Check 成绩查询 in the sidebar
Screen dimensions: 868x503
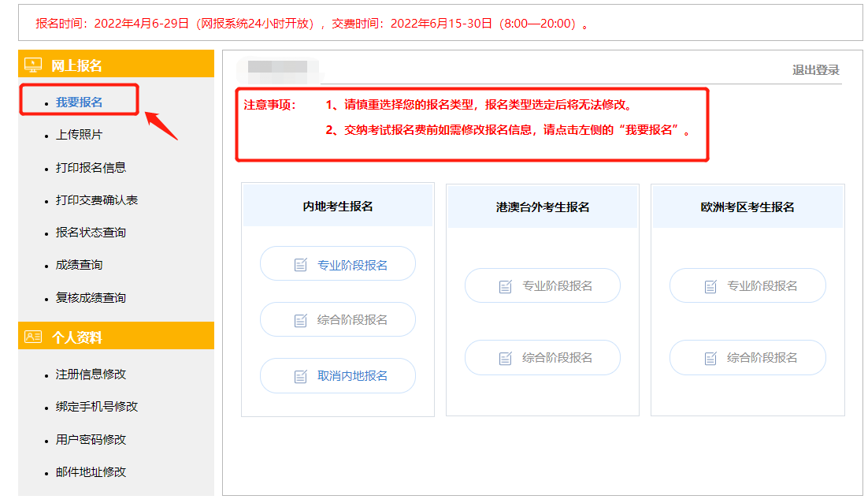(79, 265)
